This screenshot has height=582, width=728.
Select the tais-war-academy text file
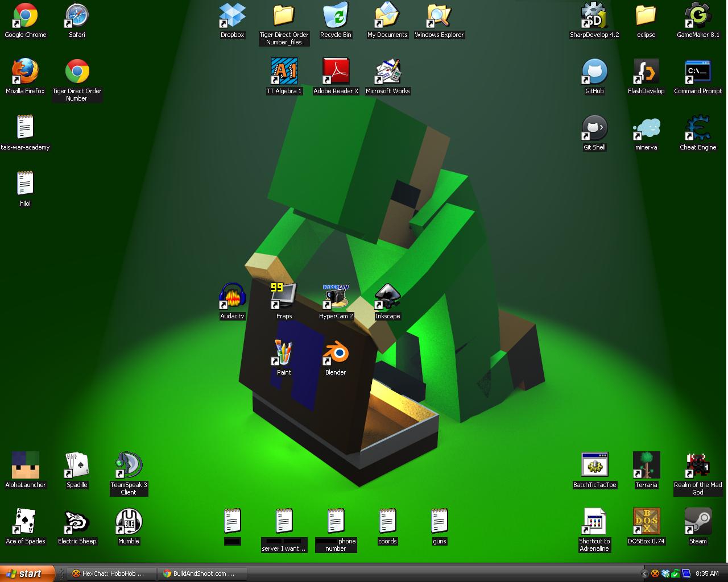point(26,128)
